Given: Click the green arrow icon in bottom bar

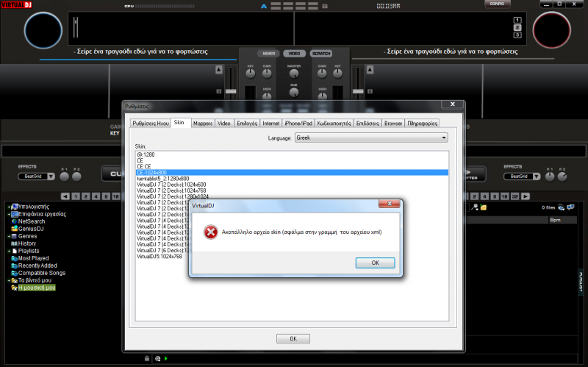Looking at the screenshot, I should pos(166,358).
